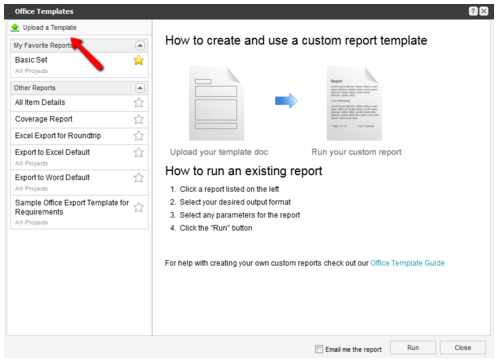Open the help question mark icon
The height and width of the screenshot is (361, 497).
pyautogui.click(x=473, y=11)
